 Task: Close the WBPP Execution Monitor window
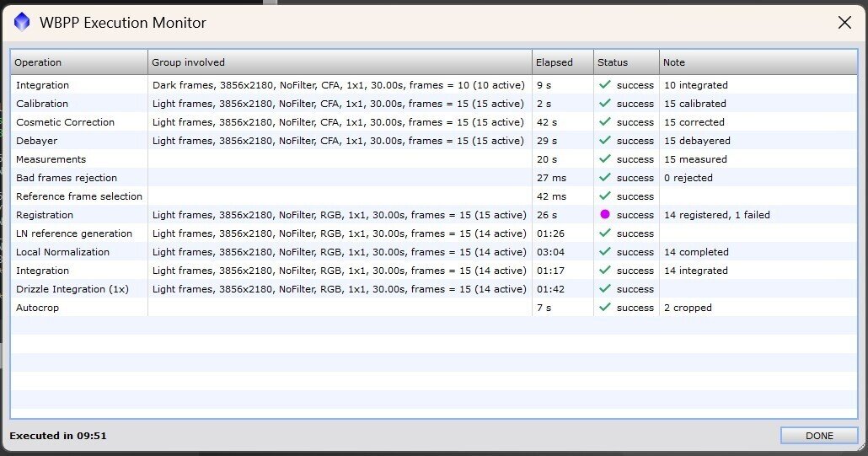pos(844,23)
